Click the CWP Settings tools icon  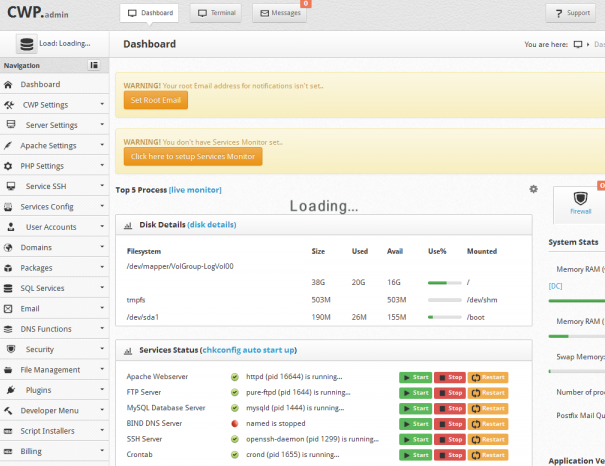click(x=9, y=105)
